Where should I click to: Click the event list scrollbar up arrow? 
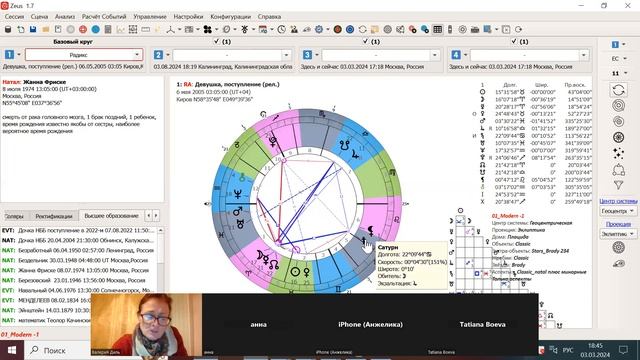[161, 231]
